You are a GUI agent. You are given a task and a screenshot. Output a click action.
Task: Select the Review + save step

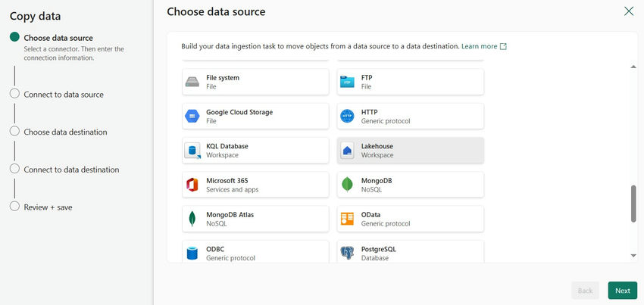click(x=48, y=207)
